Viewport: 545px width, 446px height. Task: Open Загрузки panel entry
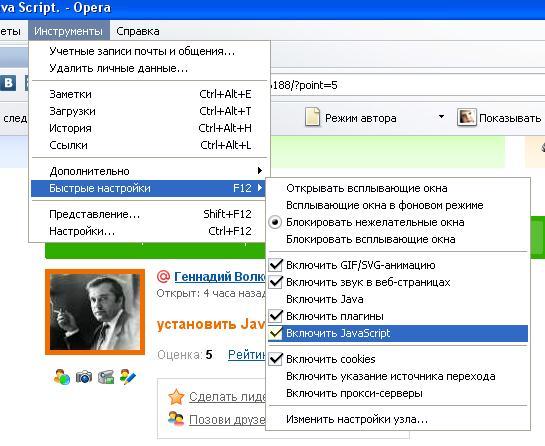point(149,111)
